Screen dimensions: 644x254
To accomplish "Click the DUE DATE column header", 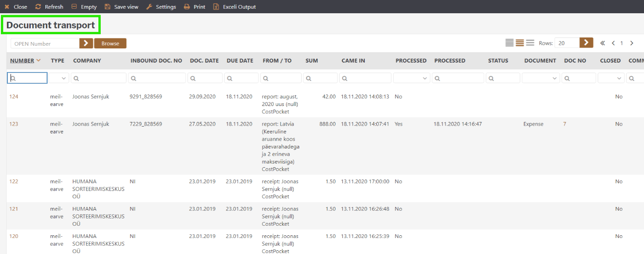I will pyautogui.click(x=239, y=60).
